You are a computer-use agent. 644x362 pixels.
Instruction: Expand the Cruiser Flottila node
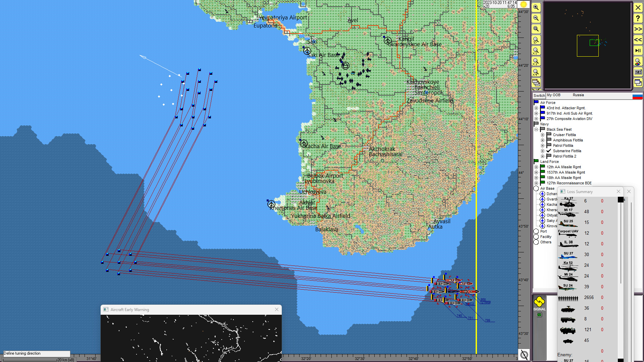[543, 135]
